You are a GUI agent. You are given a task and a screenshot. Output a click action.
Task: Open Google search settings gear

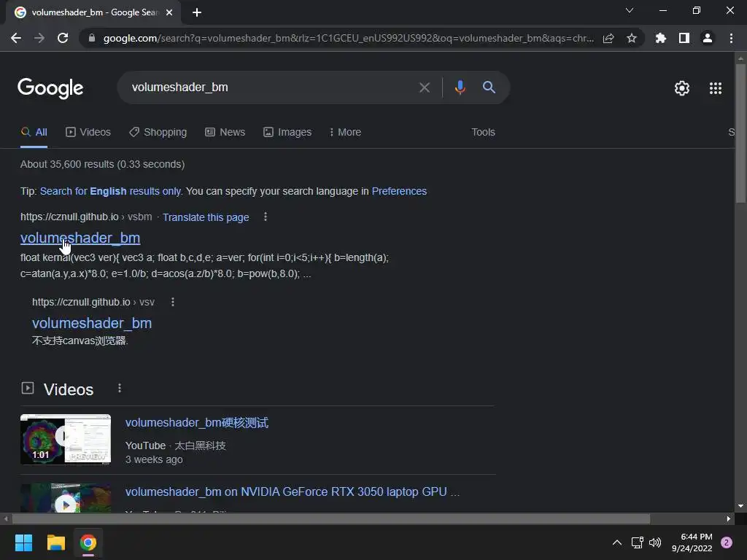pyautogui.click(x=682, y=88)
